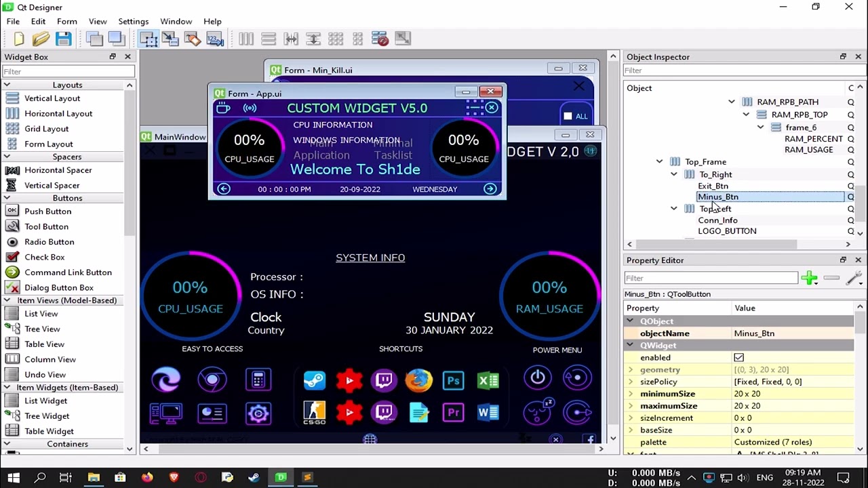This screenshot has height=488, width=868.
Task: Select Radio Button widget in Widget Box
Action: [50, 242]
